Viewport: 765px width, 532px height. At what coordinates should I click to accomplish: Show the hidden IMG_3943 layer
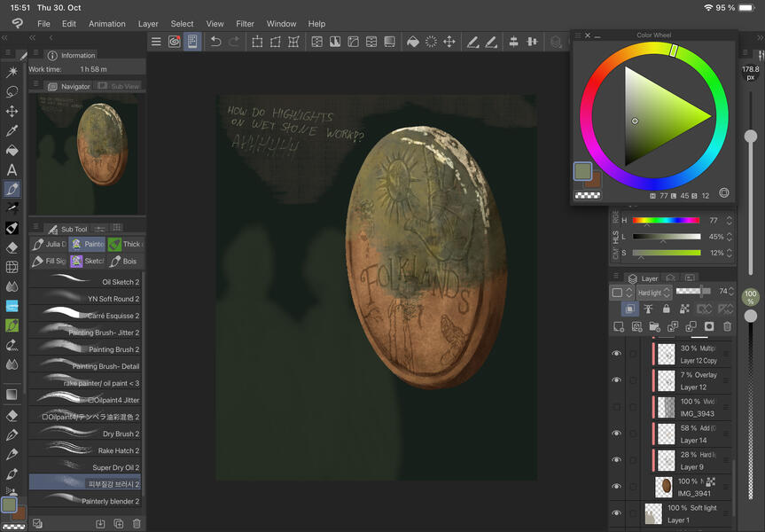(x=616, y=407)
